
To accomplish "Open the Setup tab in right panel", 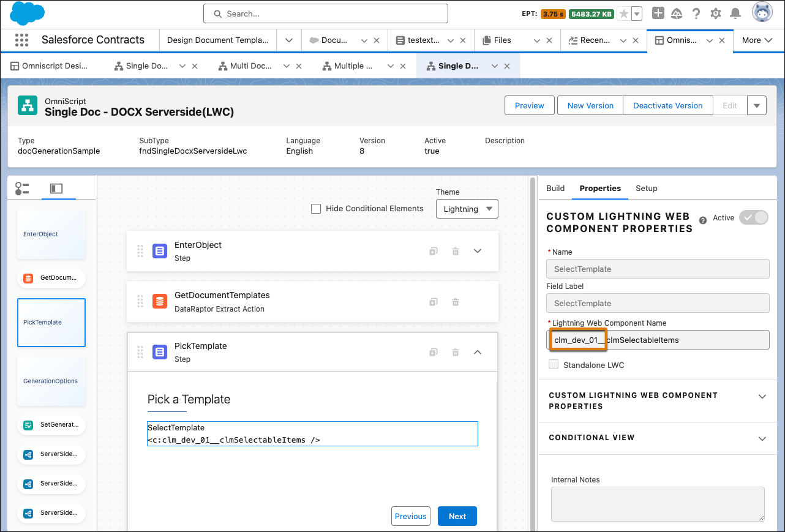I will coord(647,188).
